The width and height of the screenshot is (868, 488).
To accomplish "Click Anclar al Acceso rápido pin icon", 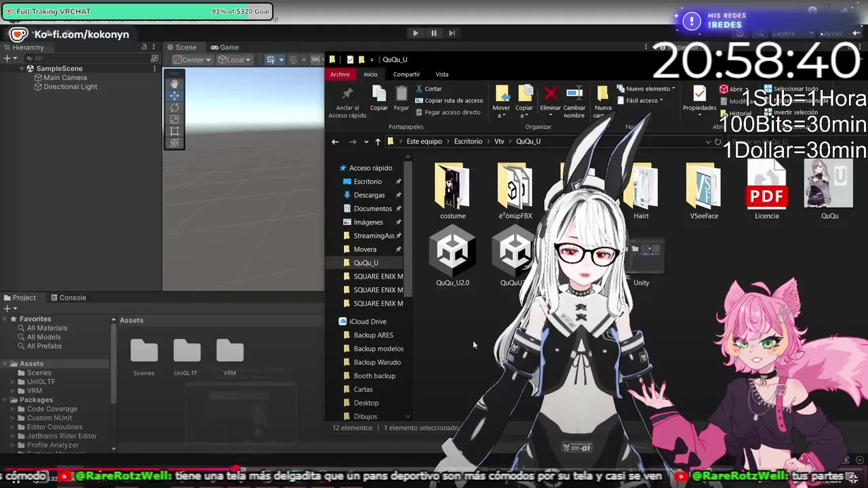I will coord(347,94).
